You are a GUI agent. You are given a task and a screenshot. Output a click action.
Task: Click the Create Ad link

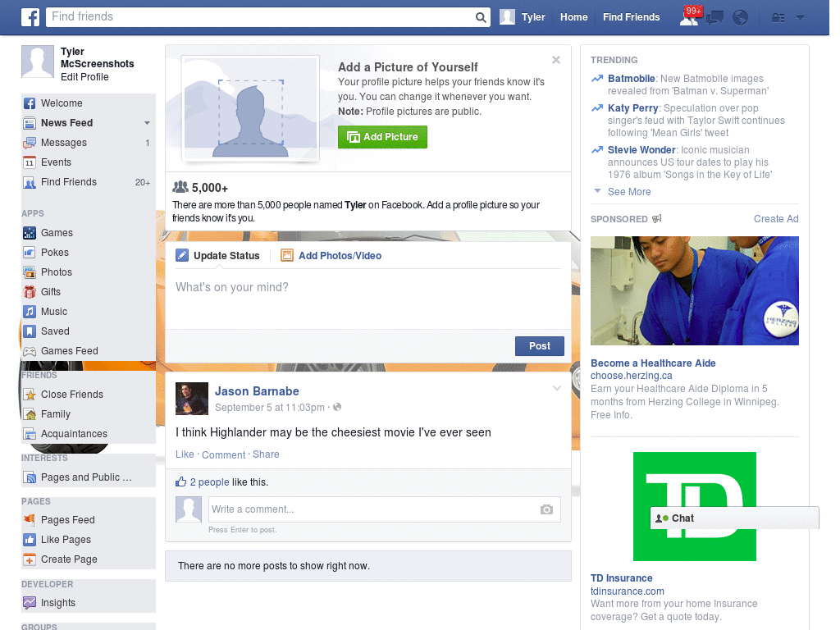(x=776, y=218)
